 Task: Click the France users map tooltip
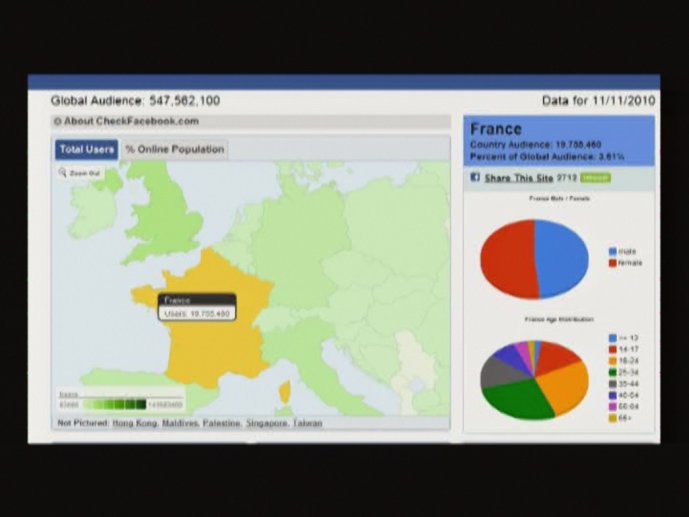197,307
